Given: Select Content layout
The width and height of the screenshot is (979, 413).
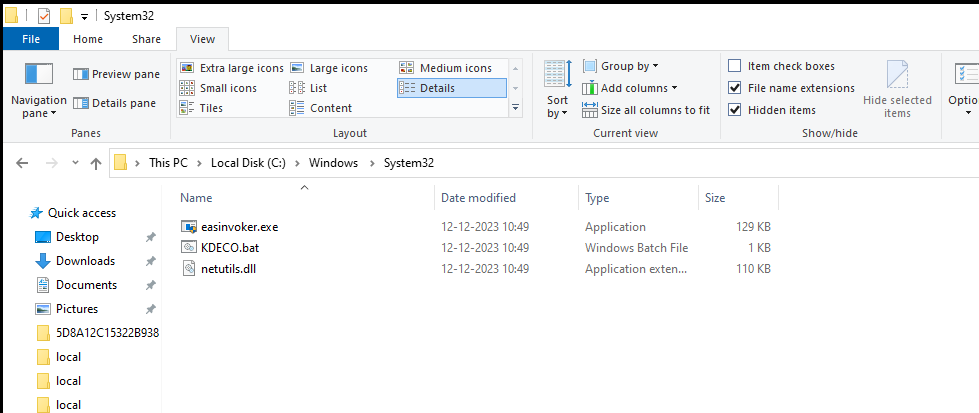Looking at the screenshot, I should (321, 108).
